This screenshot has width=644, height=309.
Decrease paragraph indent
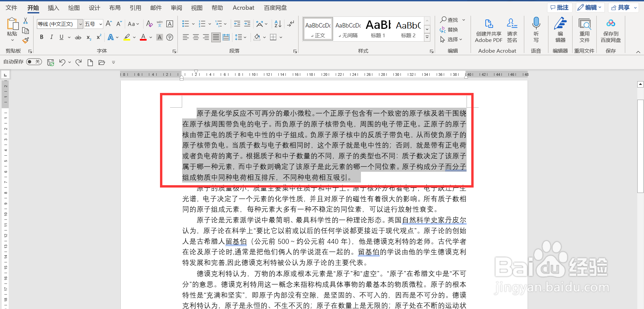tap(237, 24)
